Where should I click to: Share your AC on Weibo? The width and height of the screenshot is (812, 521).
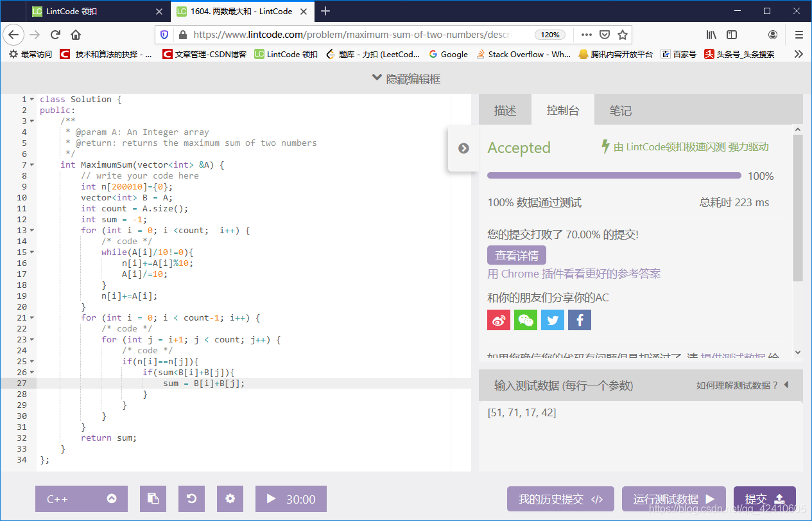(499, 319)
